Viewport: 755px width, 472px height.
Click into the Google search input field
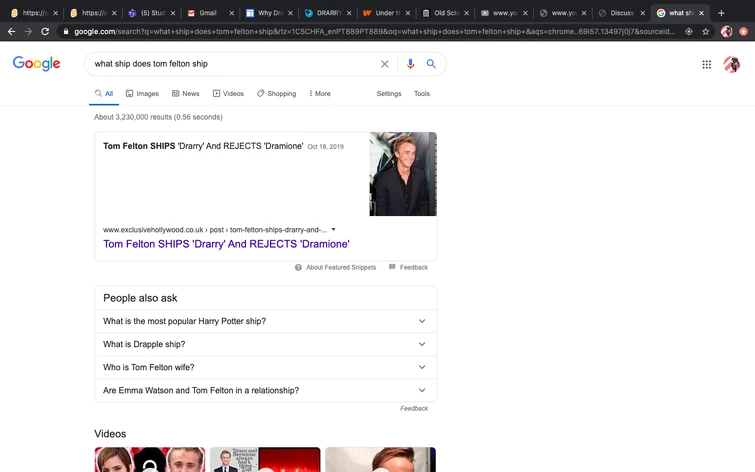234,64
